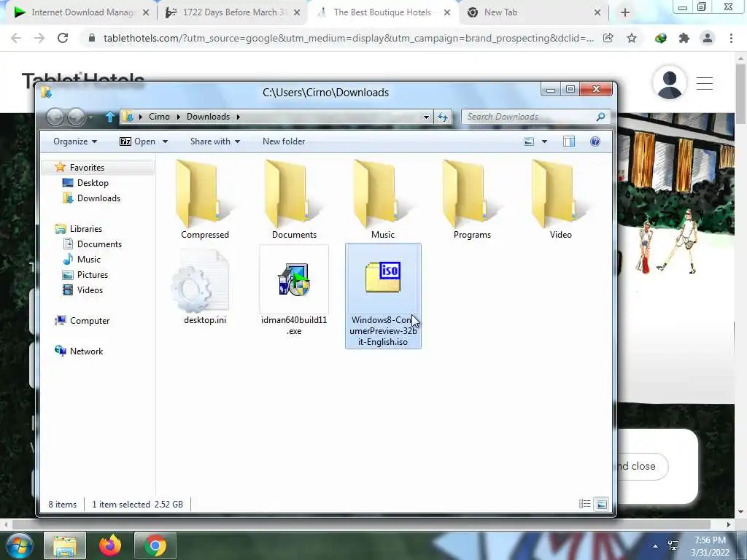
Task: Click the Chrome address bar URL
Action: click(348, 38)
